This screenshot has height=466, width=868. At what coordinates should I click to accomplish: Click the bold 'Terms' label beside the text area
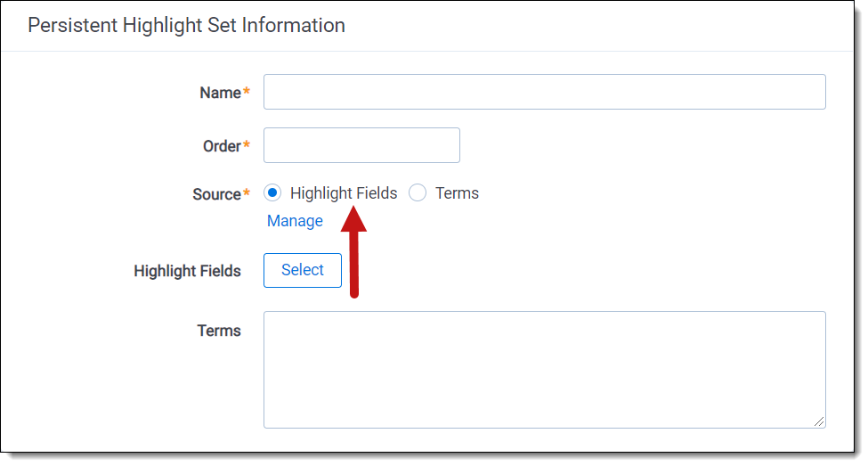[219, 331]
